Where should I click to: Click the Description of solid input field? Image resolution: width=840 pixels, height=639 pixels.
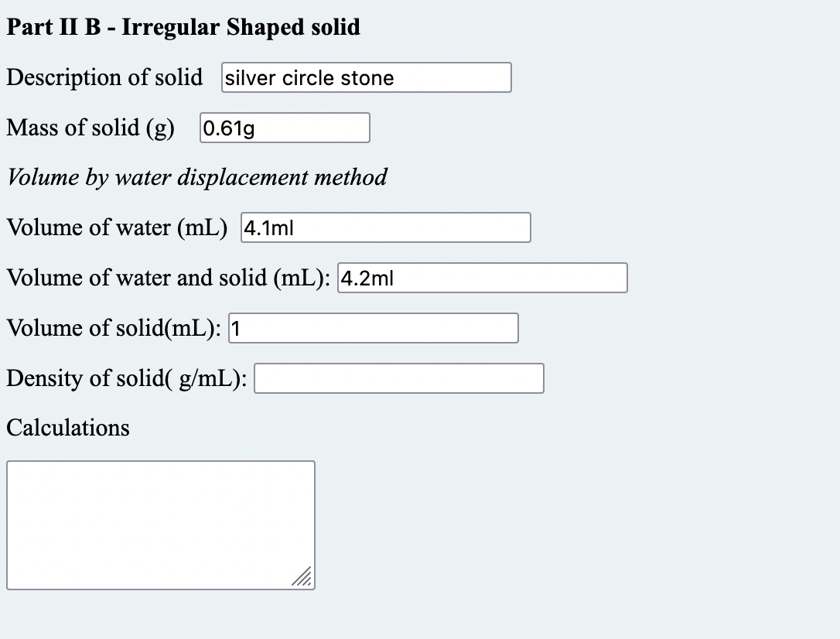[366, 77]
